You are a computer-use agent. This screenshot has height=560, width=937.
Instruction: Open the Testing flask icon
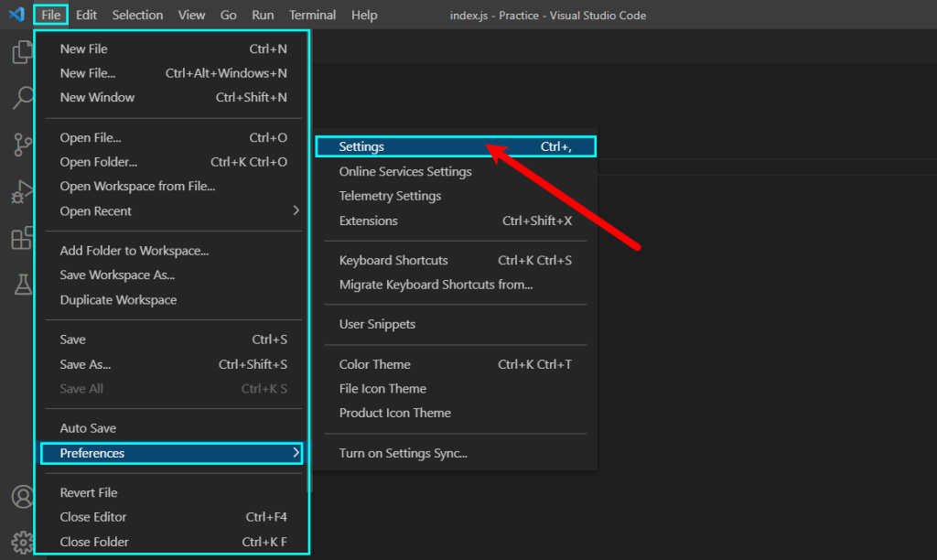(x=21, y=285)
